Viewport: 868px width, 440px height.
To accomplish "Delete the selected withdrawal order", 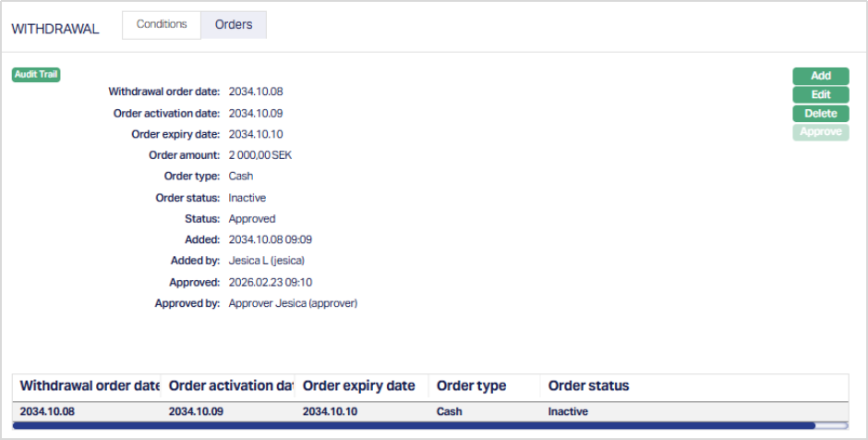I will [x=820, y=114].
